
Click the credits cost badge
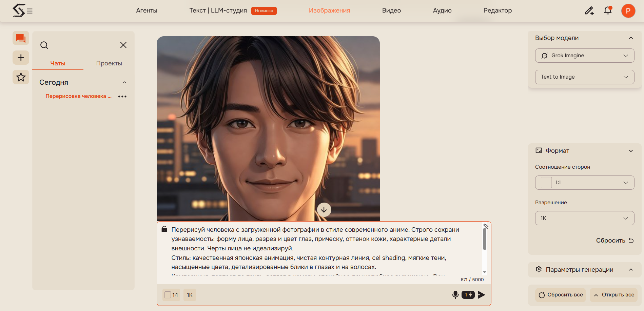coord(468,295)
